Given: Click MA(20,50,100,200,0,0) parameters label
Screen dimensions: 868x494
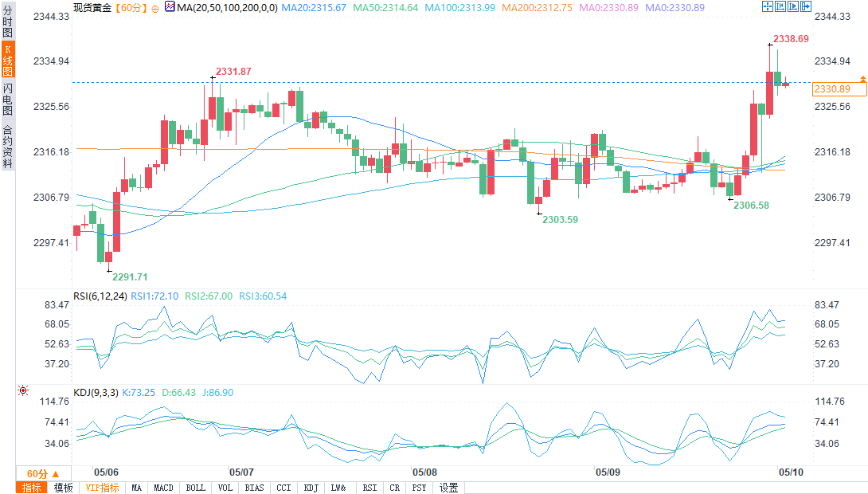Looking at the screenshot, I should point(227,8).
